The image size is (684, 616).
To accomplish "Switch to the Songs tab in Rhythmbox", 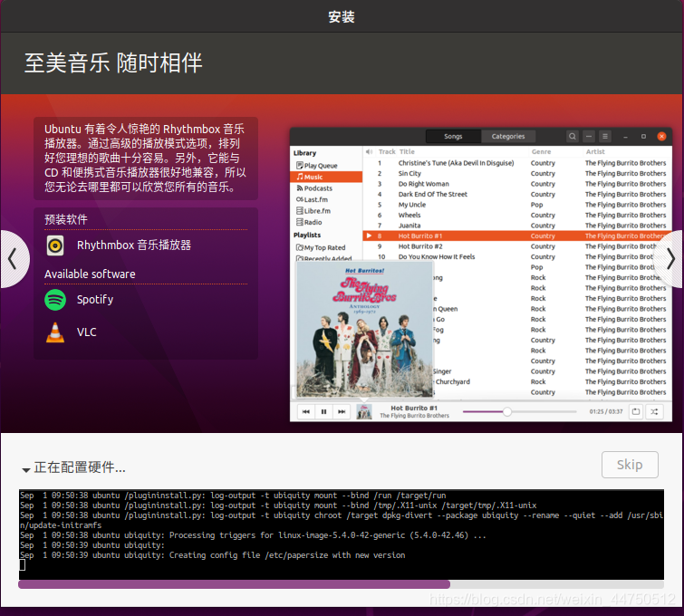I will pyautogui.click(x=453, y=136).
